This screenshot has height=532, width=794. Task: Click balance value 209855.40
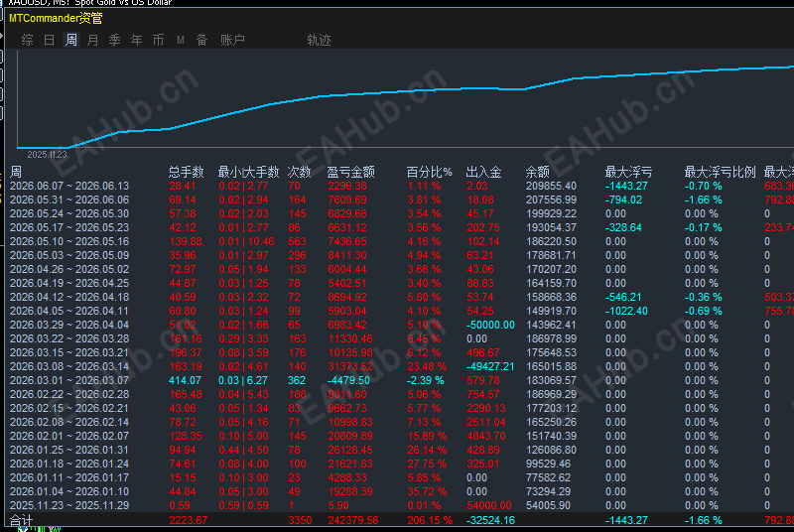[551, 186]
